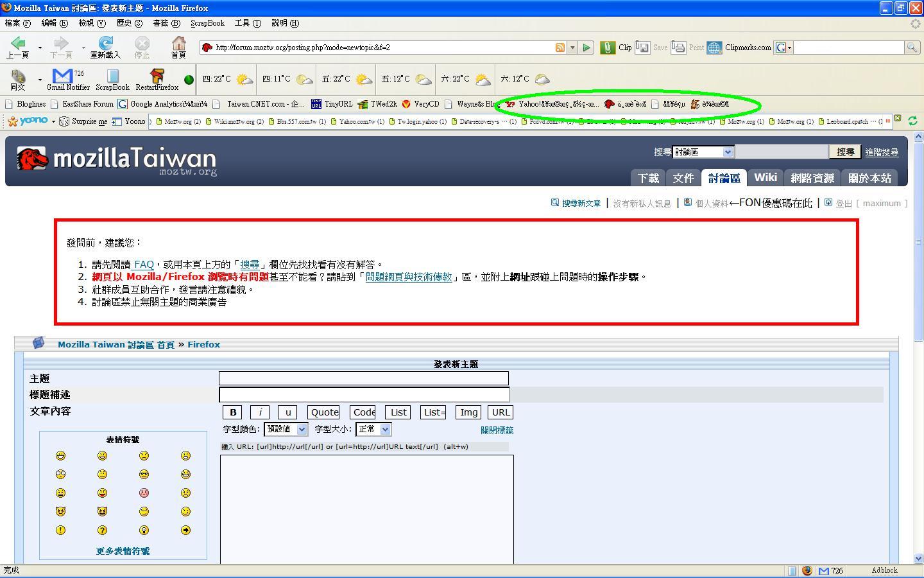Screen dimensions: 924x578
Task: Click the URL BBCode button
Action: tap(501, 412)
